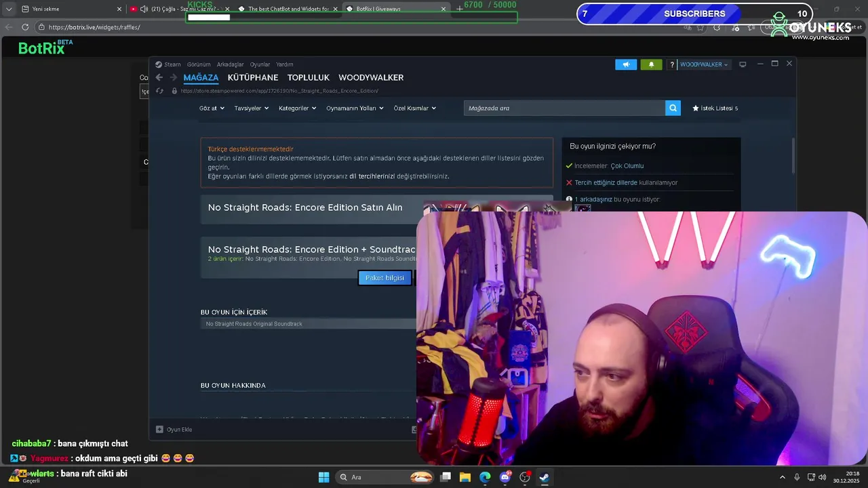This screenshot has width=868, height=488.
Task: Close the BotRix Giveaways tab
Action: (443, 9)
